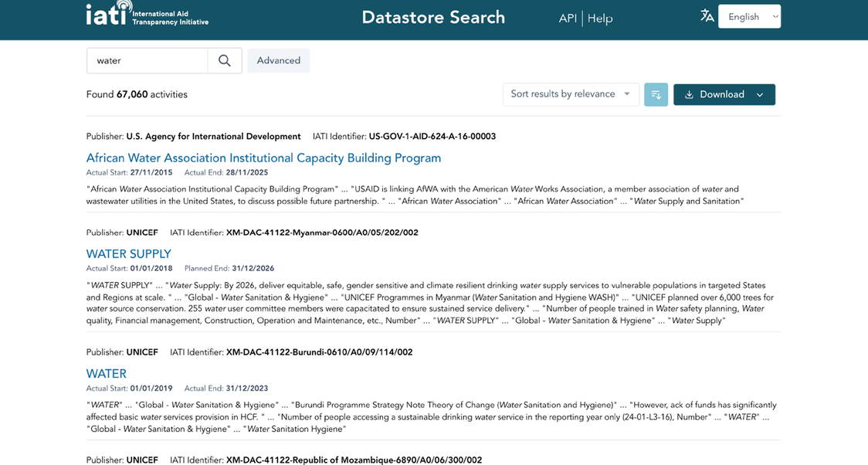The image size is (868, 465).
Task: Click the translate language icon
Action: [x=707, y=15]
